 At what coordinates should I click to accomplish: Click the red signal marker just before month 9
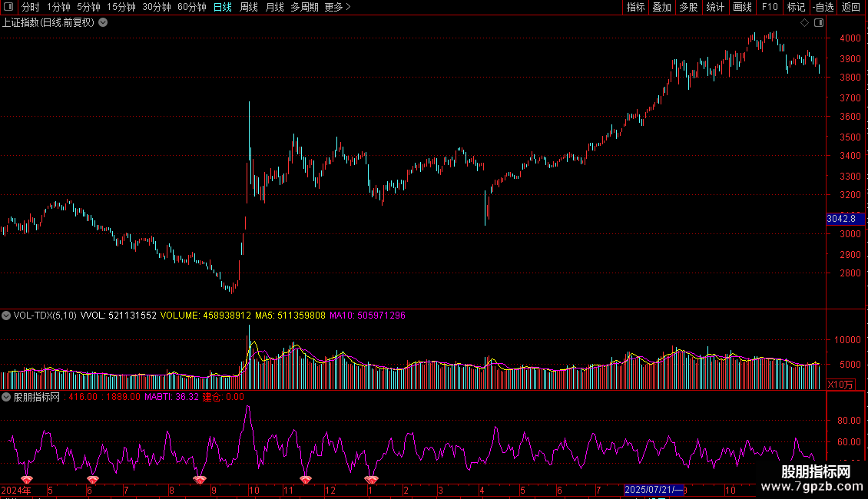pos(200,480)
